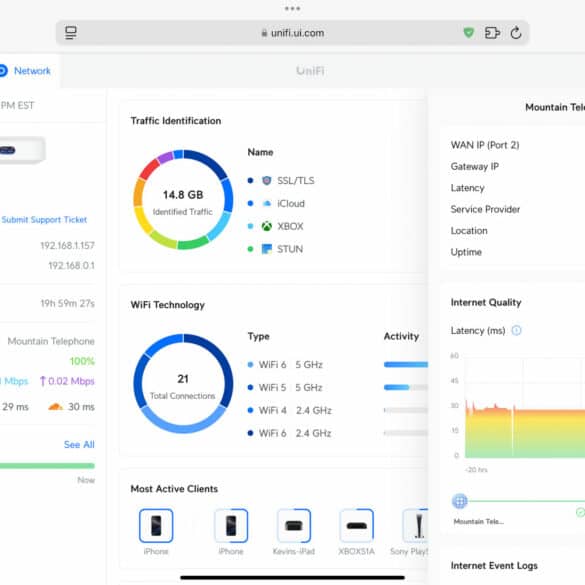This screenshot has width=585, height=585.
Task: Click the Cloudflare latency icon beside 30 ms
Action: coord(55,407)
